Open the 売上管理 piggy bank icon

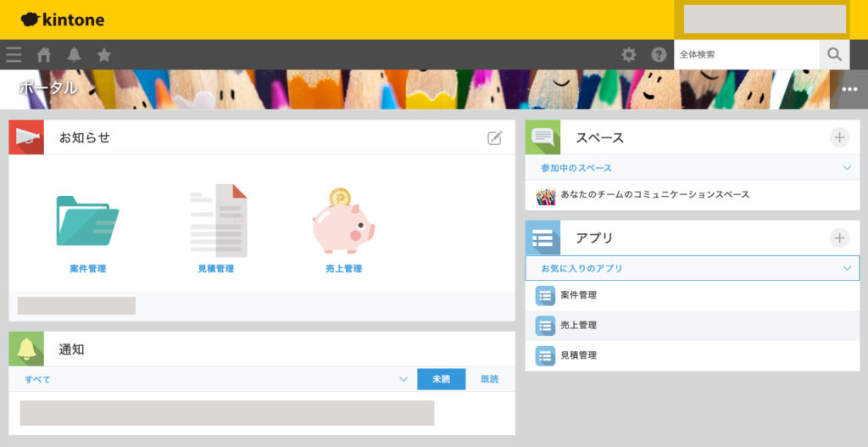tap(343, 221)
